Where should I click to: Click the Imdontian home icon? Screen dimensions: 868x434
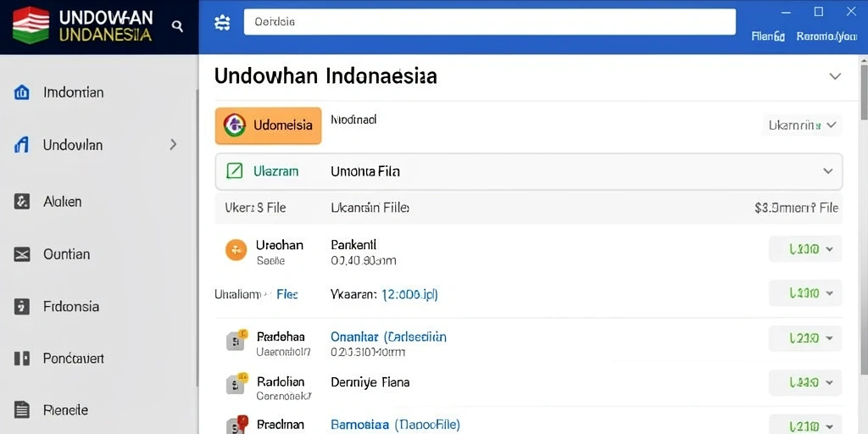pos(21,92)
